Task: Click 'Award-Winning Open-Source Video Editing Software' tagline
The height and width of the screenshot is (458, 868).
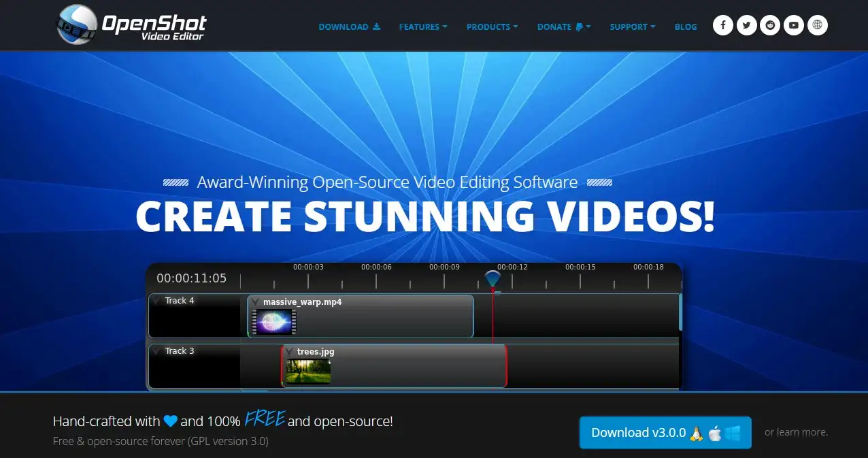Action: coord(387,182)
